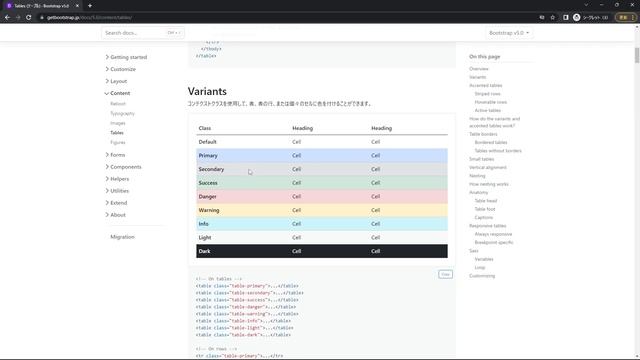This screenshot has height=360, width=640.
Task: Focus the Search docs field
Action: coord(143,33)
